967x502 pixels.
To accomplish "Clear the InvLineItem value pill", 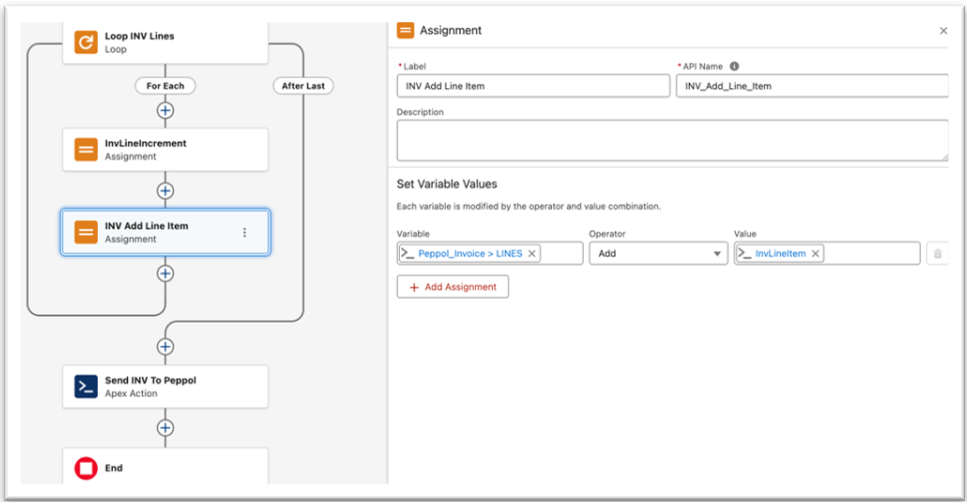I will pyautogui.click(x=815, y=254).
